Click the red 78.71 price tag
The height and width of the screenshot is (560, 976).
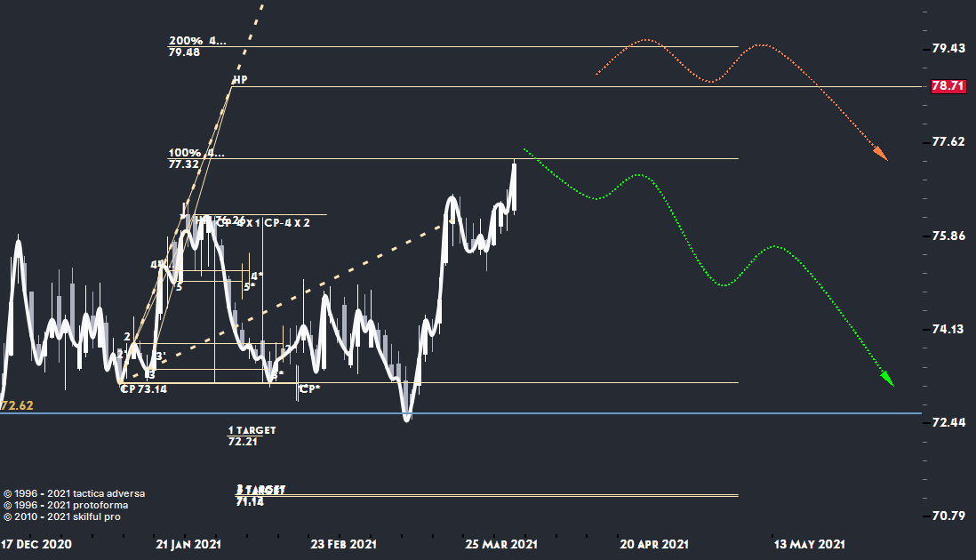click(948, 86)
